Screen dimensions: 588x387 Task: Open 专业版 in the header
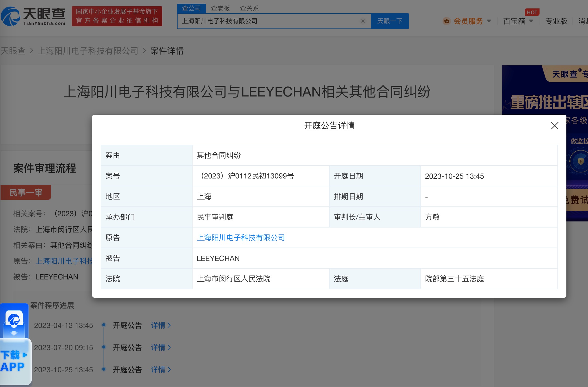point(556,21)
